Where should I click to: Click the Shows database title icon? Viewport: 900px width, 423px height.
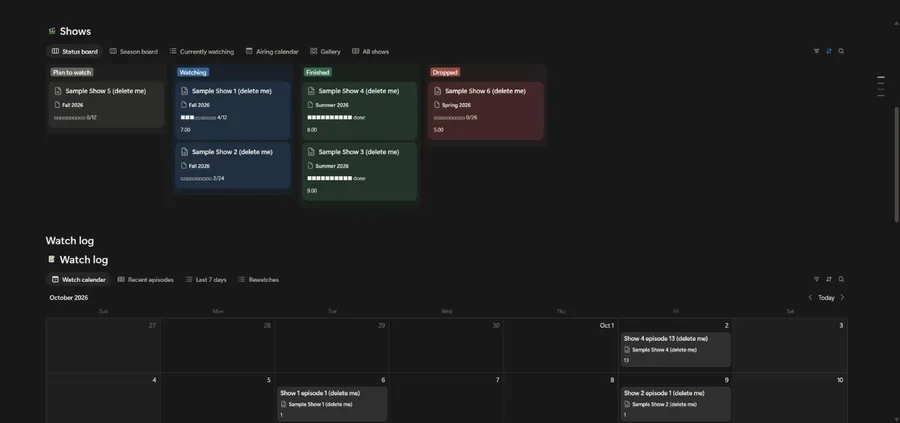(52, 31)
